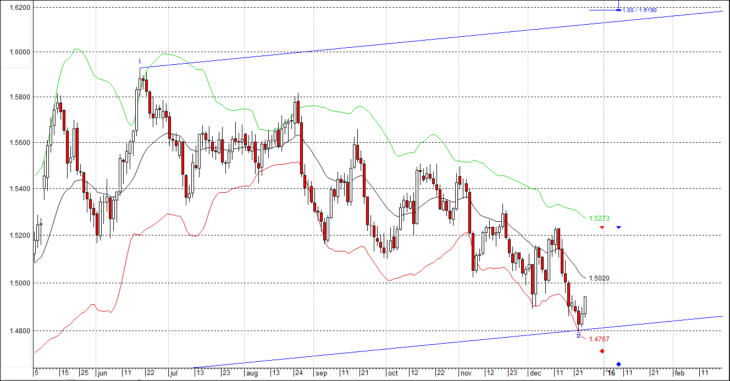The image size is (730, 381).
Task: Click the 12 tick label right after oct
Action: click(x=415, y=373)
